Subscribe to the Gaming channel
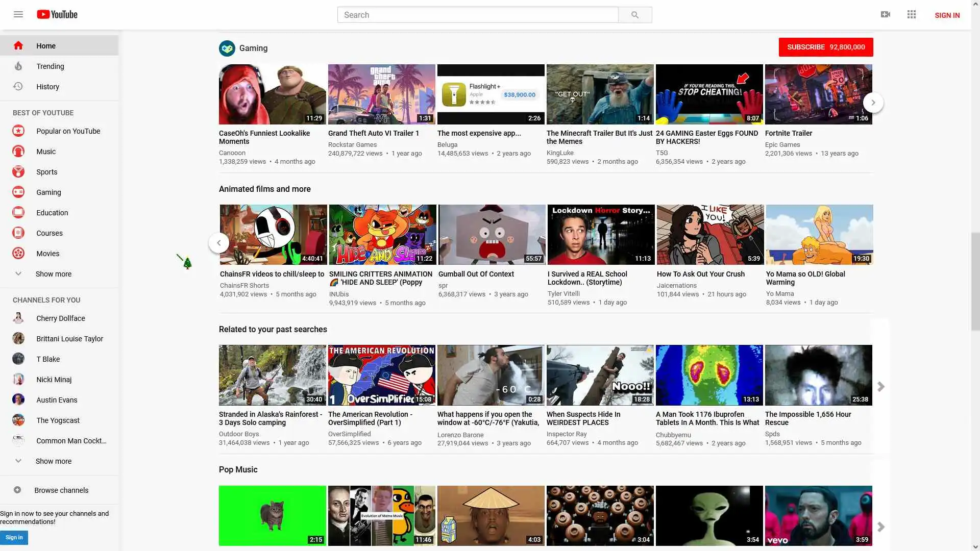The height and width of the screenshot is (551, 980). [x=825, y=47]
